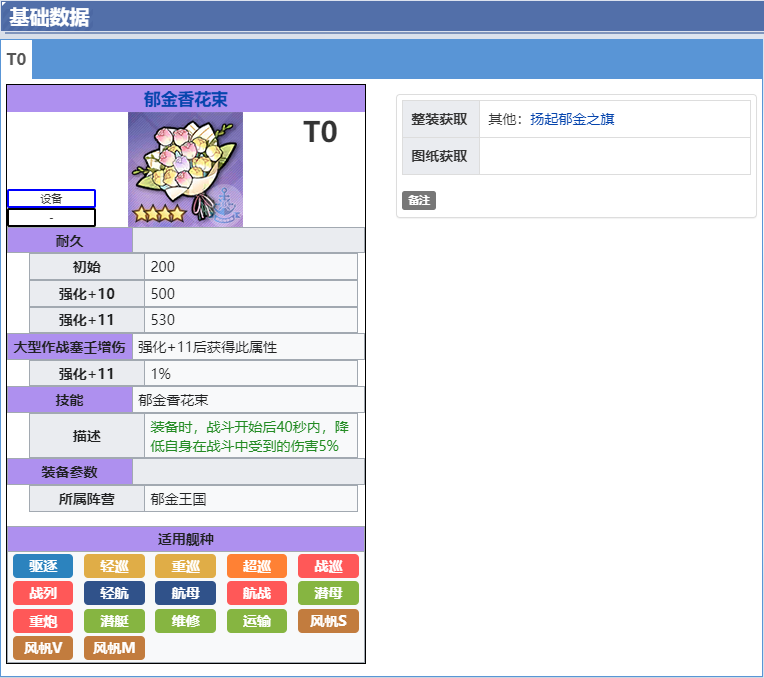Select the 战巡 ship type tag
The image size is (764, 678).
pos(328,566)
